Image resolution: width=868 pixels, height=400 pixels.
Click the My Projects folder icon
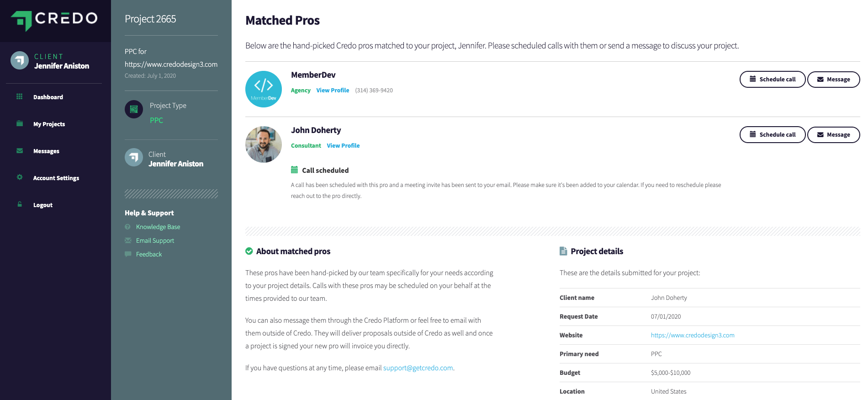(x=20, y=123)
